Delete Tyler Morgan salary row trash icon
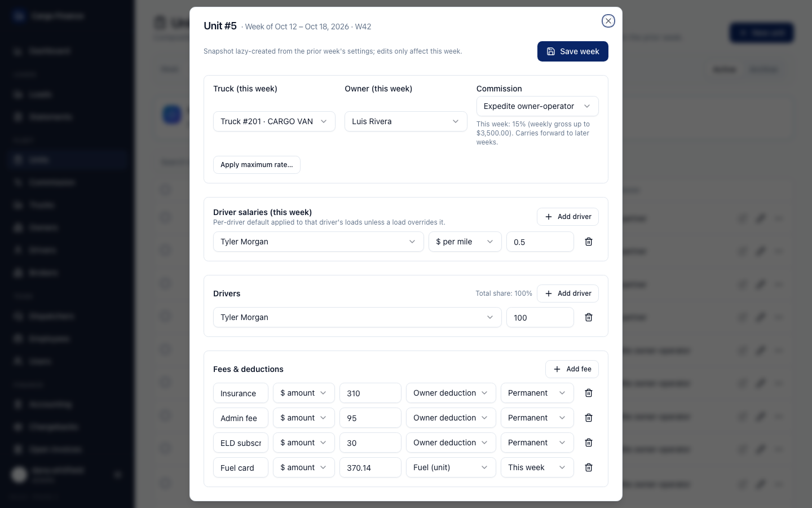Image resolution: width=812 pixels, height=508 pixels. [589, 242]
